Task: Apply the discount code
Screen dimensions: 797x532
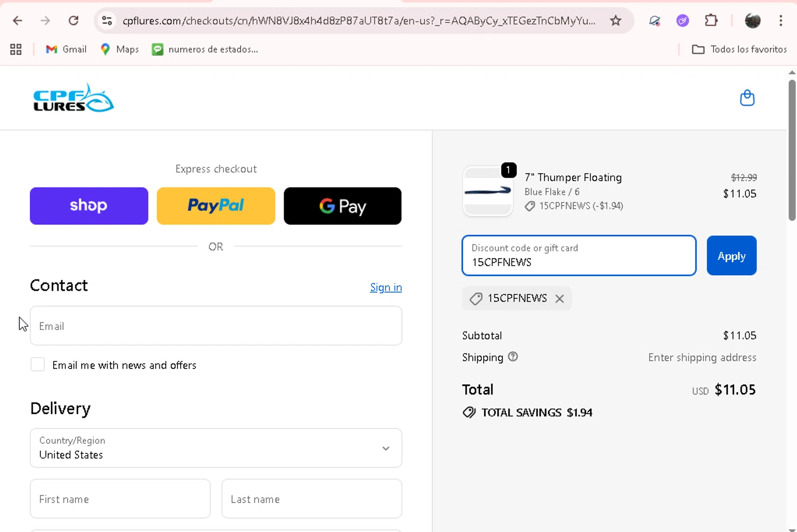Action: pos(732,256)
